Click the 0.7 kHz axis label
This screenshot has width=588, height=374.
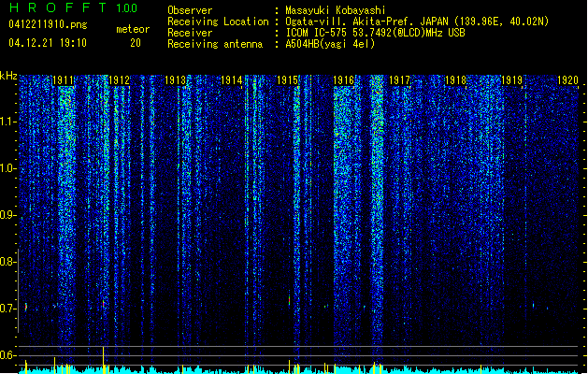(x=7, y=309)
